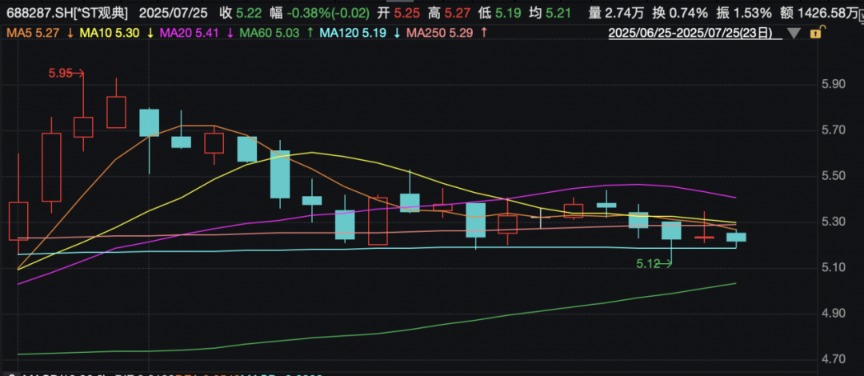Open the gray triangle date range dropdown
This screenshot has height=376, width=864.
[x=794, y=34]
